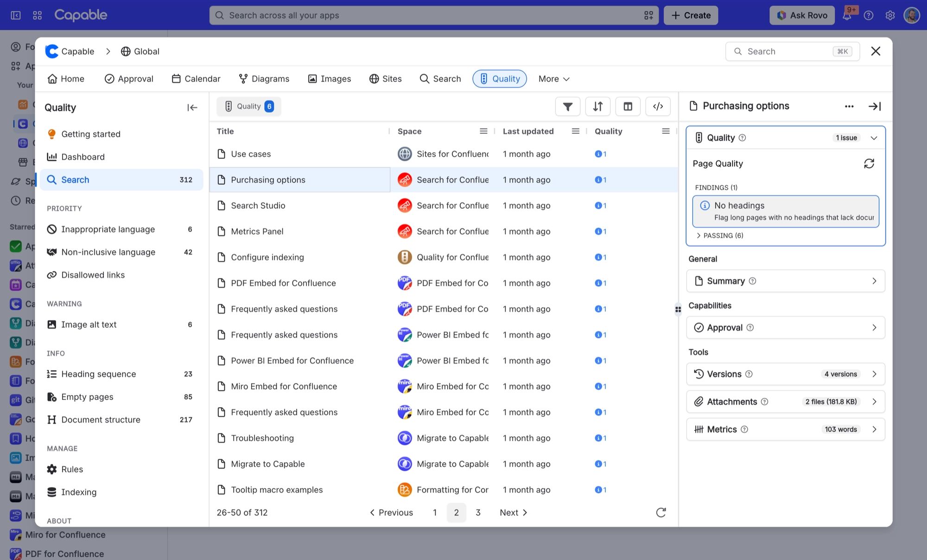927x560 pixels.
Task: Open the user profile avatar
Action: [912, 15]
